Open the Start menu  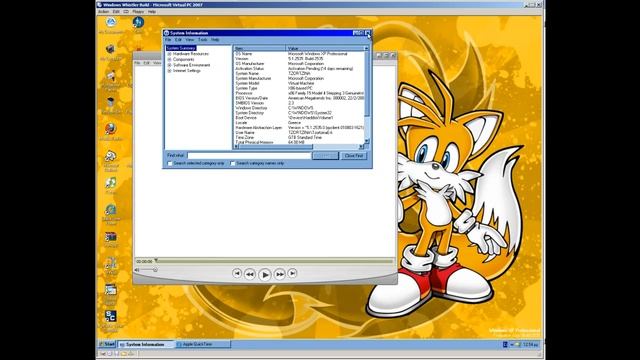click(107, 344)
